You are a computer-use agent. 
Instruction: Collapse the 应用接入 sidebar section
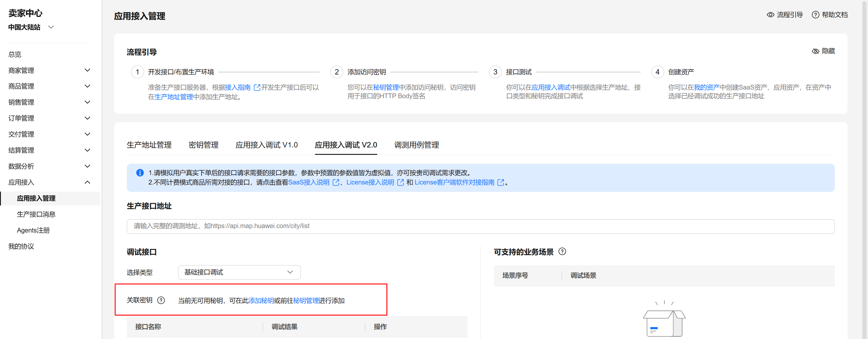click(49, 182)
